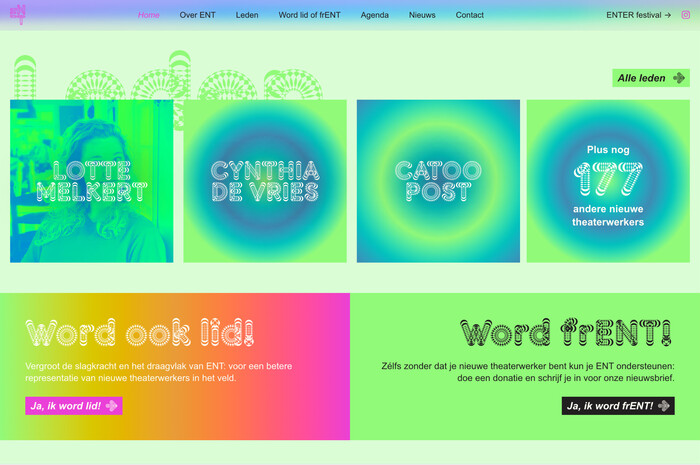
Task: Open Lotte Melkert member card
Action: click(x=92, y=181)
